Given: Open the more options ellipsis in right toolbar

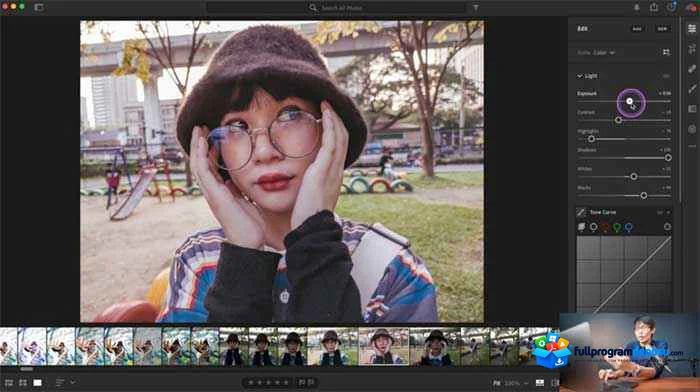Looking at the screenshot, I should tap(692, 146).
